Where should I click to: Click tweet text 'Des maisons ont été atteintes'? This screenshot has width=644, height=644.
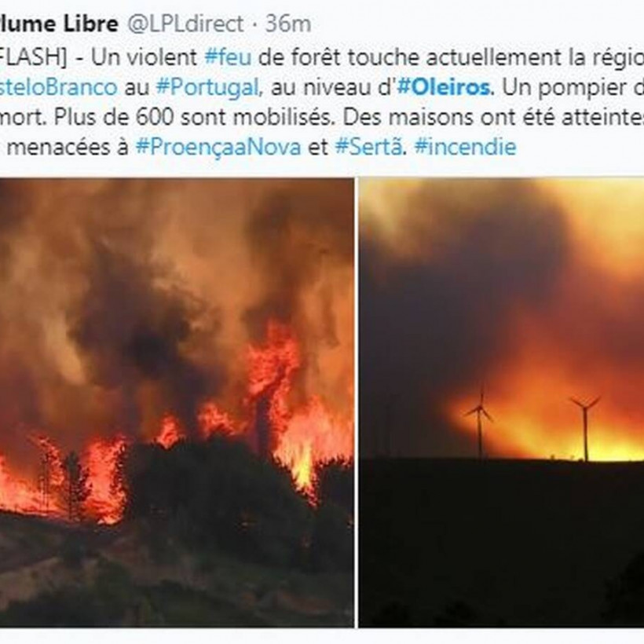(493, 118)
